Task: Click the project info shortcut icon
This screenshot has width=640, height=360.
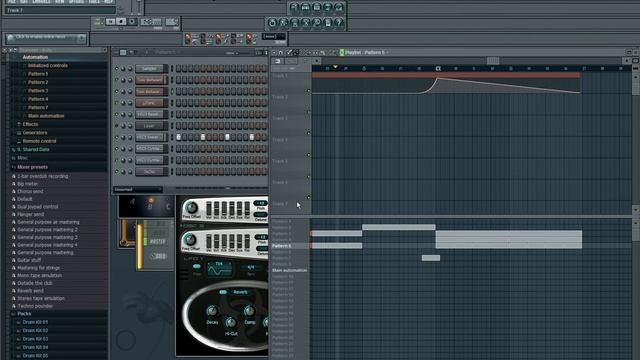Action: tap(327, 23)
